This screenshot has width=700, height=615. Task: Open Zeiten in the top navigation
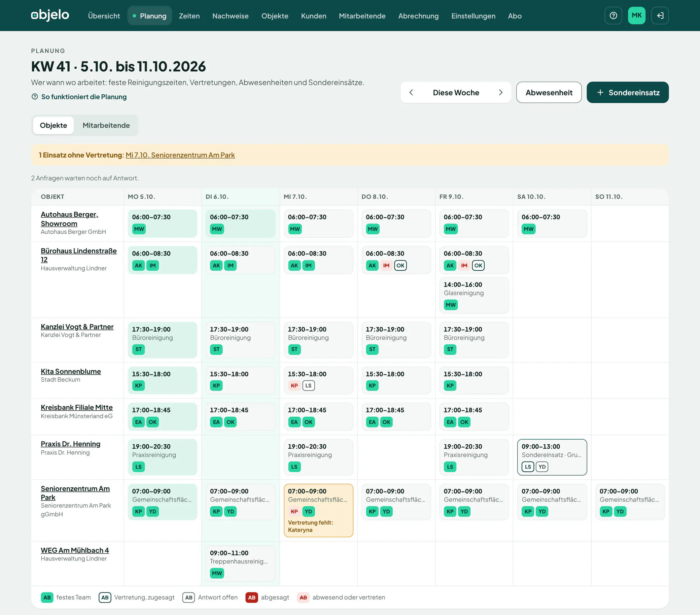189,16
